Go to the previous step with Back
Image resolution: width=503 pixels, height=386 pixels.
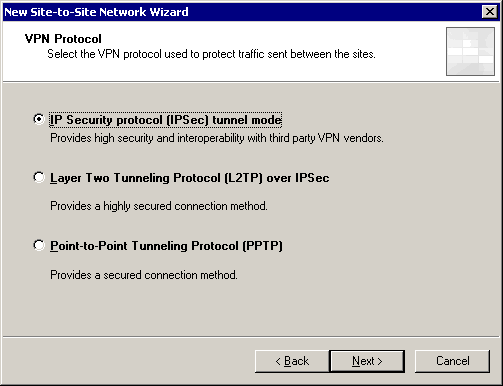click(x=292, y=361)
